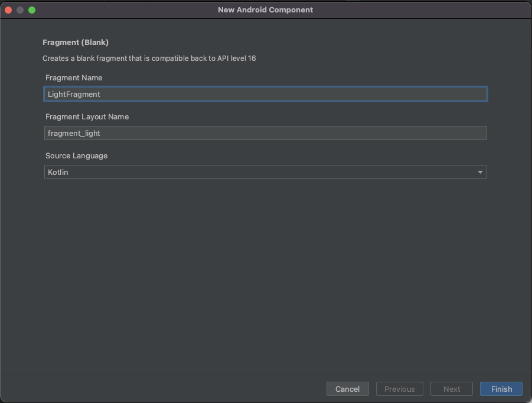This screenshot has height=403, width=532.
Task: Select the Kotlin value in the Source Language combo box
Action: coord(58,172)
